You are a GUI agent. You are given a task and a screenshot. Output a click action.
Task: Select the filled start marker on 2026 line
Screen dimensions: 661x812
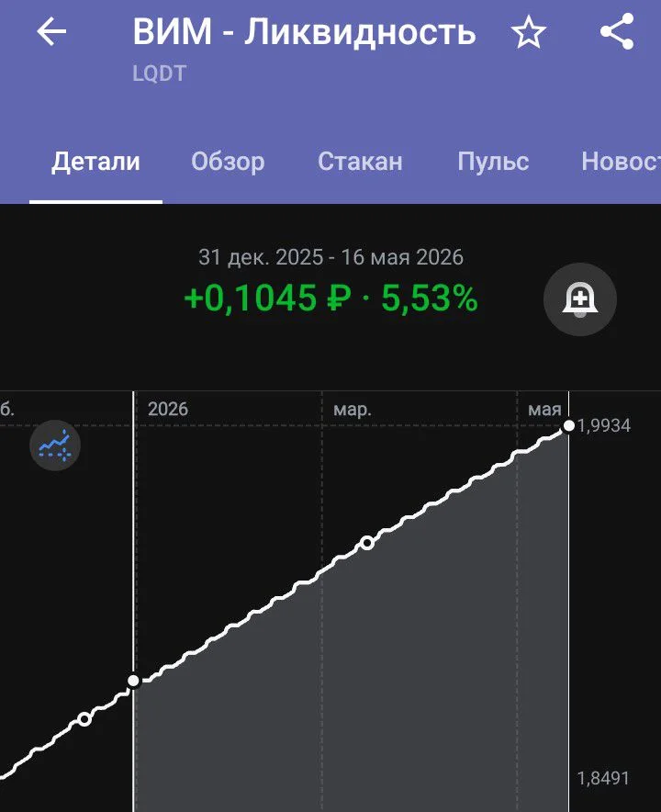(133, 680)
